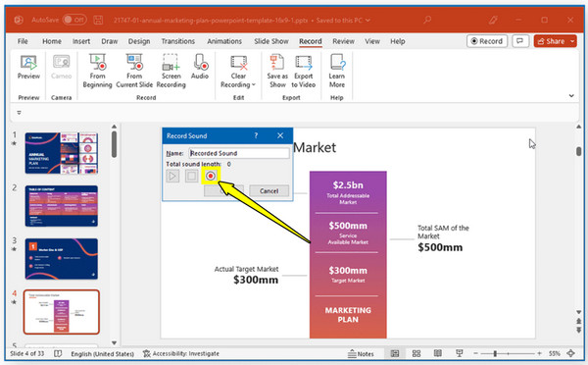
Task: Select slide 4 thumbnail
Action: coord(62,312)
